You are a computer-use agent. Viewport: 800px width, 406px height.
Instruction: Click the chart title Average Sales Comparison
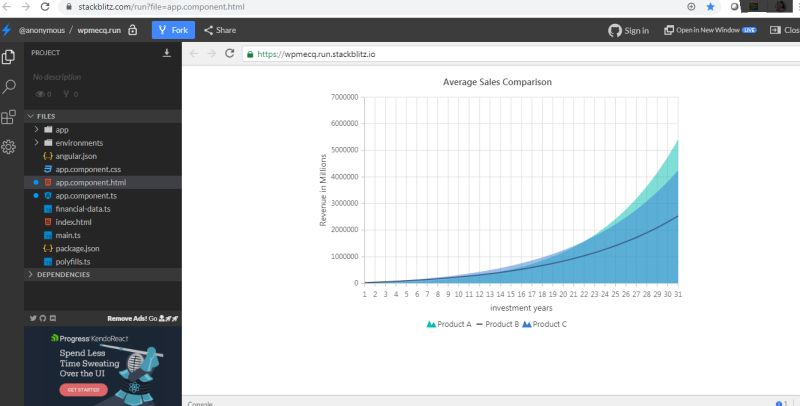(x=497, y=82)
